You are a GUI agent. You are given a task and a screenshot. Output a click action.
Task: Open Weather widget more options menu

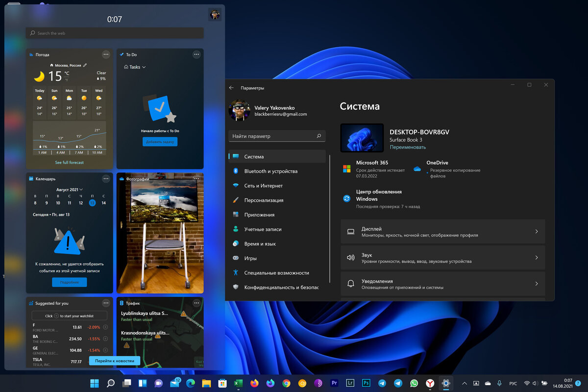(106, 54)
